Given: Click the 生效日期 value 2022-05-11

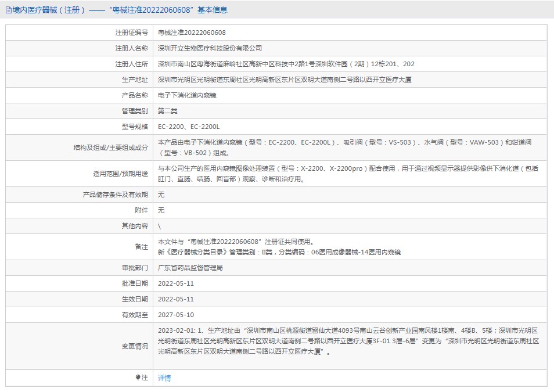Looking at the screenshot, I should pyautogui.click(x=176, y=299).
